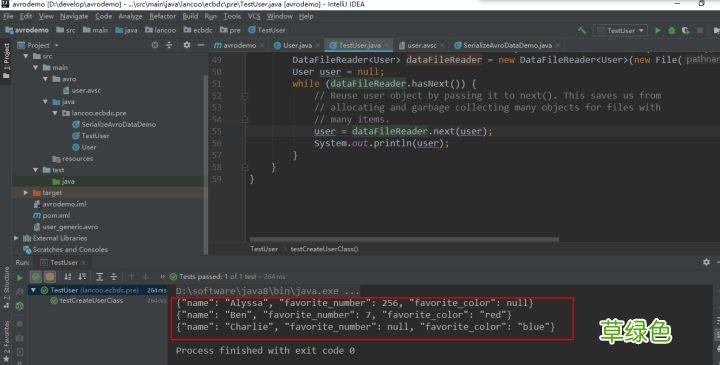Collapse the main folder in tree

tap(35, 67)
